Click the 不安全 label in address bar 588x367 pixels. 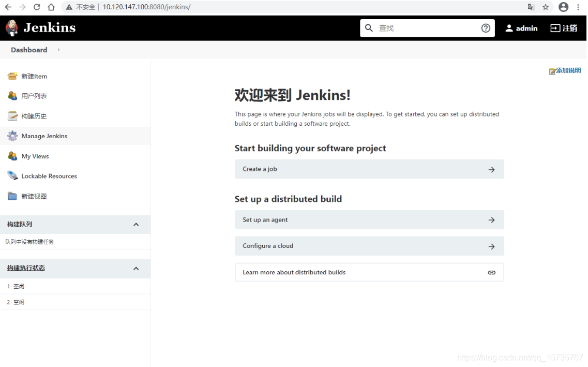pyautogui.click(x=85, y=7)
